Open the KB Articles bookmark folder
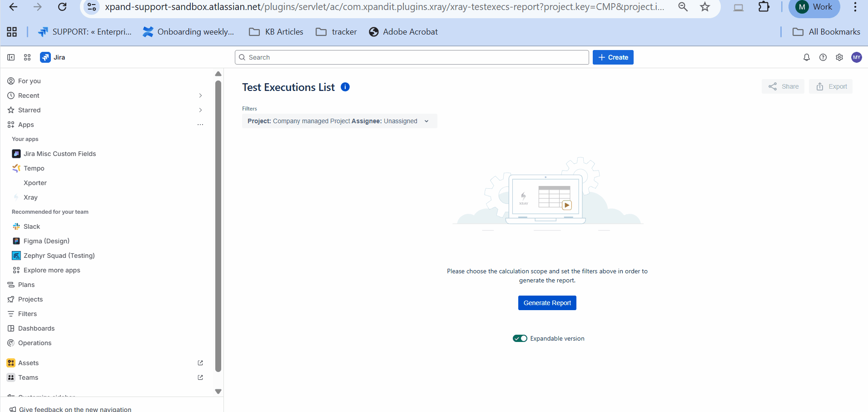Image resolution: width=868 pixels, height=412 pixels. tap(276, 32)
